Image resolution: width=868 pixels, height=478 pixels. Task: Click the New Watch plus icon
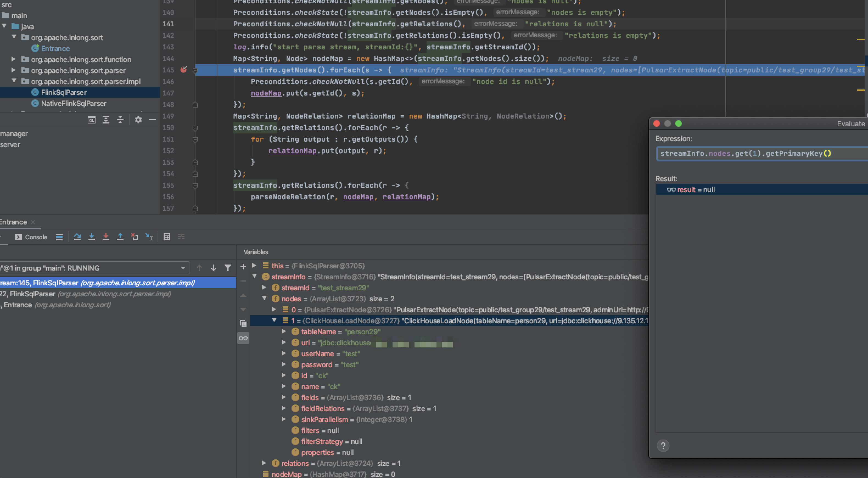pyautogui.click(x=243, y=267)
